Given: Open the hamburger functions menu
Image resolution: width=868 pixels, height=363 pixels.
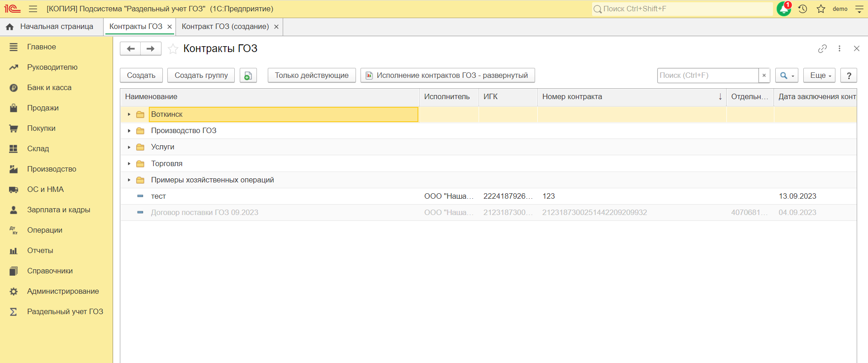Looking at the screenshot, I should 33,9.
